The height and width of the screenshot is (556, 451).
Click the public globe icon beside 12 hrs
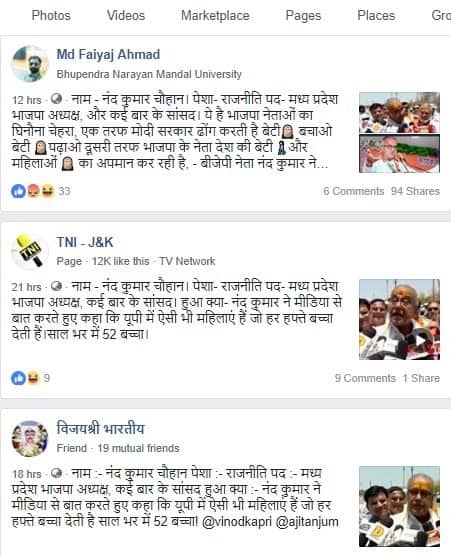coord(56,99)
